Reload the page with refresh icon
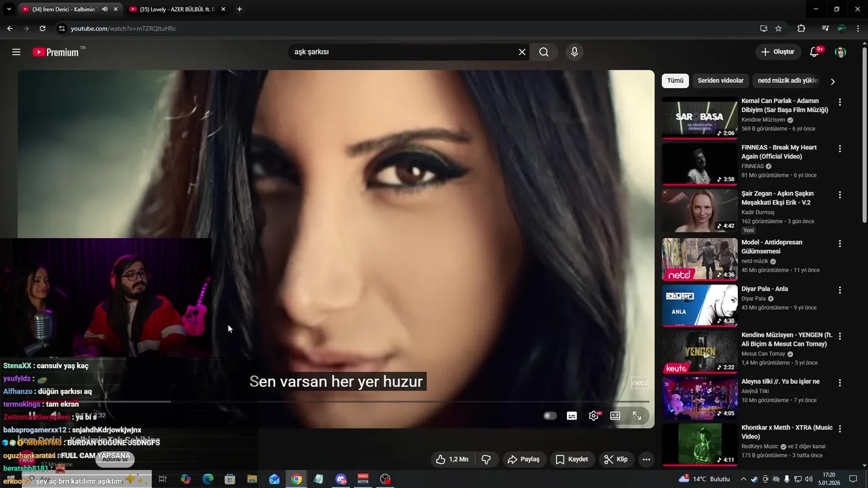Viewport: 868px width, 488px height. point(42,28)
